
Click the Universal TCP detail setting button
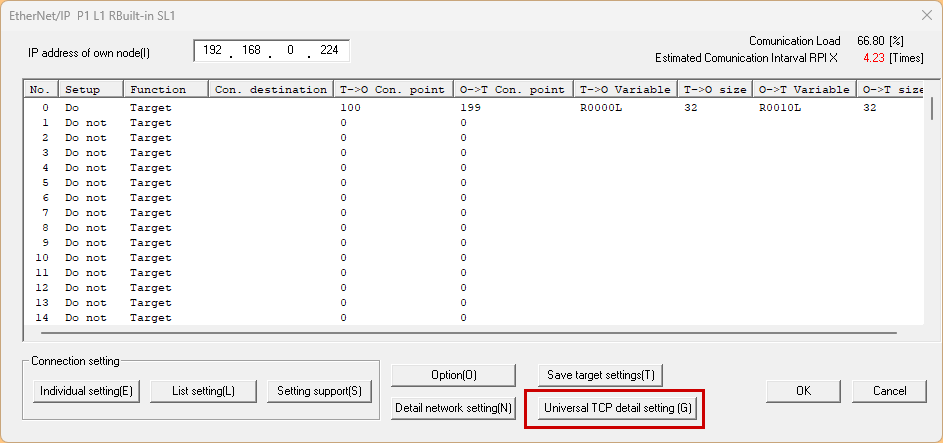pyautogui.click(x=617, y=408)
